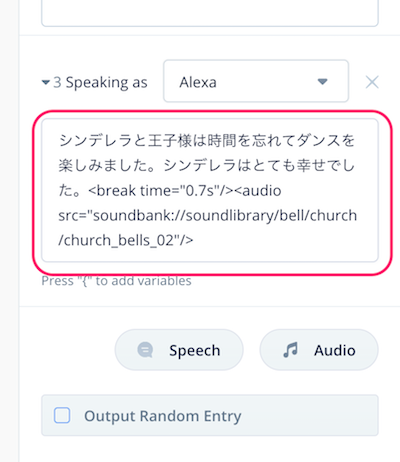This screenshot has height=462, width=400.
Task: Click the speech bubble icon on Speech
Action: click(145, 350)
